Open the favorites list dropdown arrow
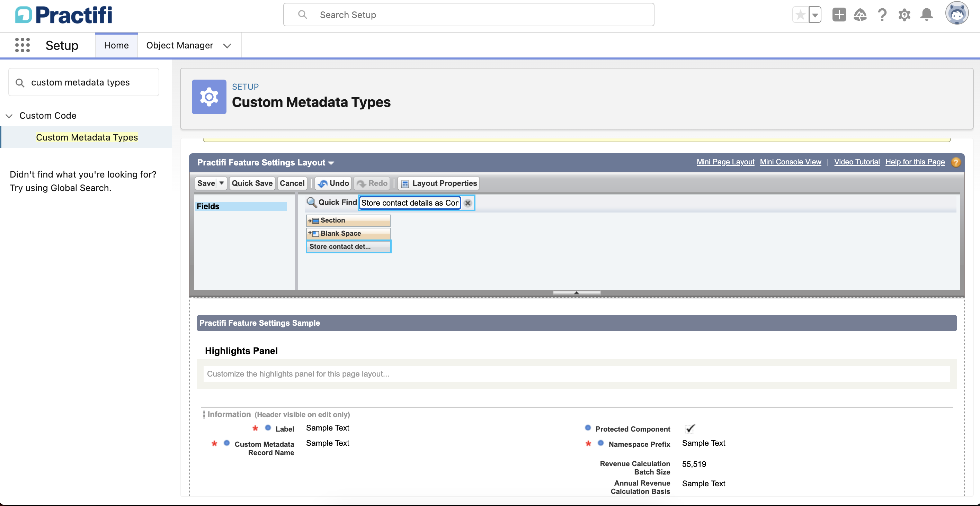 pos(815,15)
